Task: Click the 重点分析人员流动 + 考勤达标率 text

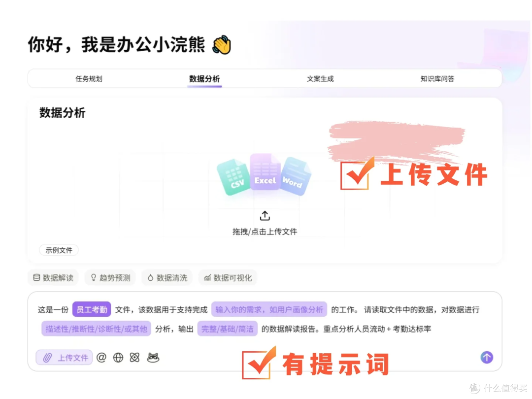Action: click(x=377, y=329)
